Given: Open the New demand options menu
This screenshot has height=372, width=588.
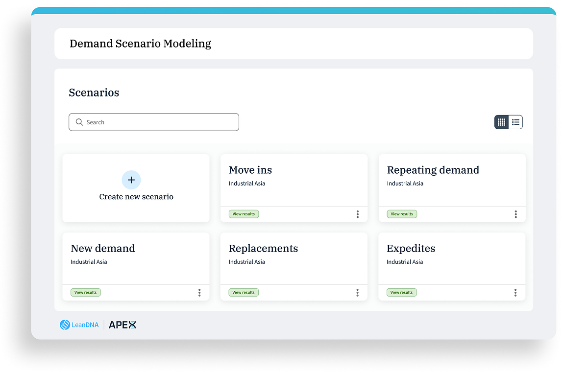Looking at the screenshot, I should coord(199,292).
